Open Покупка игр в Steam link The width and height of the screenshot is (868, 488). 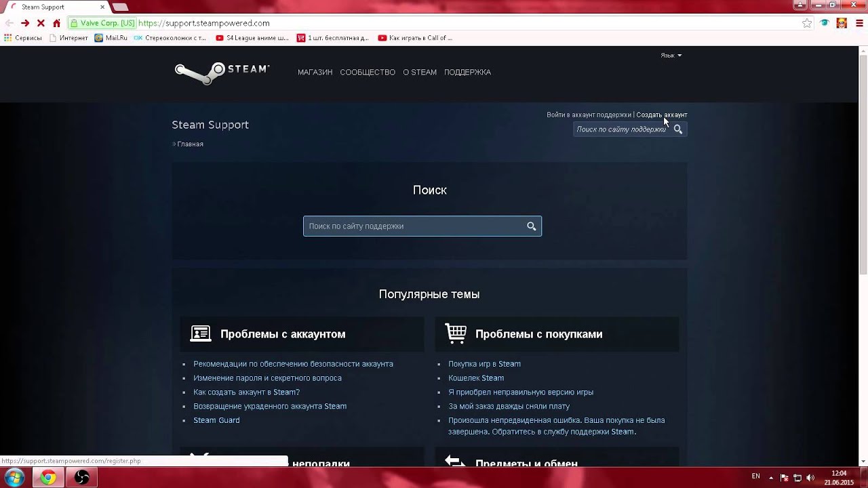point(484,364)
